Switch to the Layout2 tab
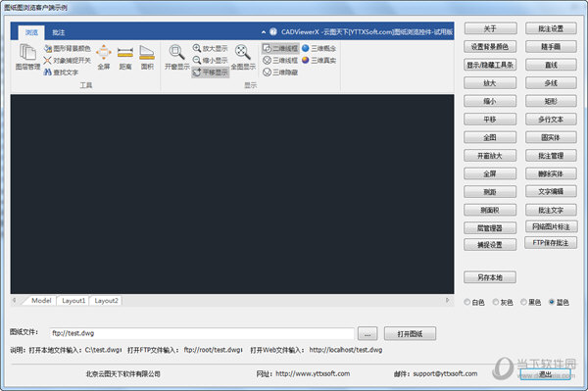This screenshot has width=588, height=391. (x=106, y=301)
